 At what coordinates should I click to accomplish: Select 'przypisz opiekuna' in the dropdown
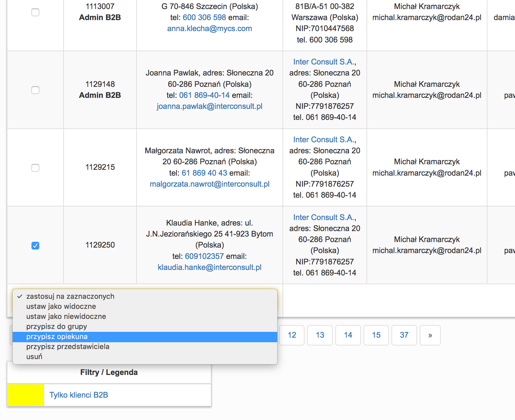tap(57, 337)
